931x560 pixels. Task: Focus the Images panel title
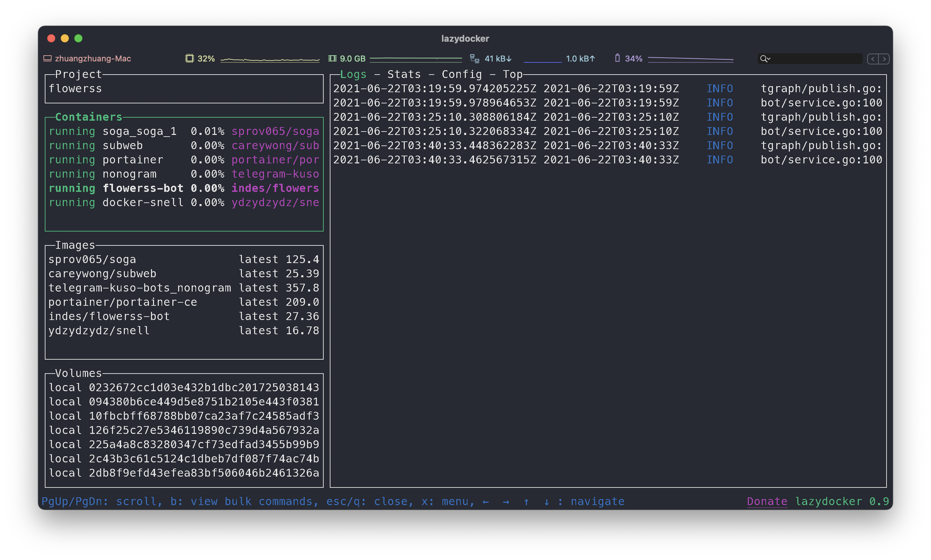tap(75, 245)
